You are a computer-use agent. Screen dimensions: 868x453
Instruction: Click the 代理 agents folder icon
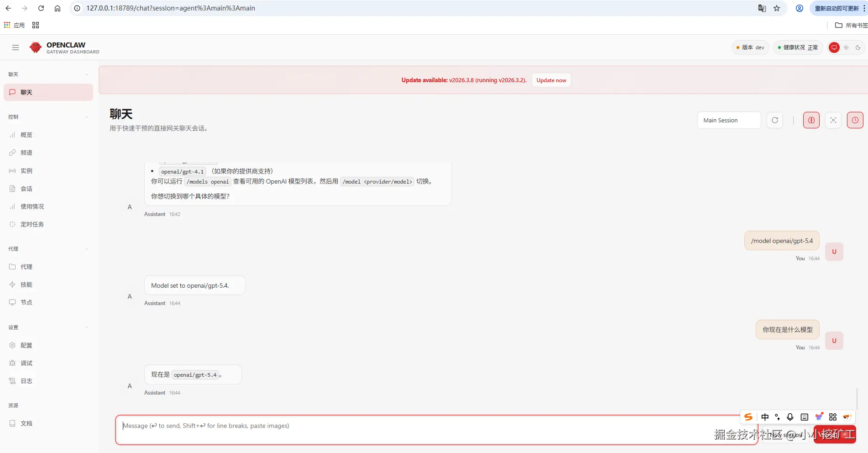(12, 267)
